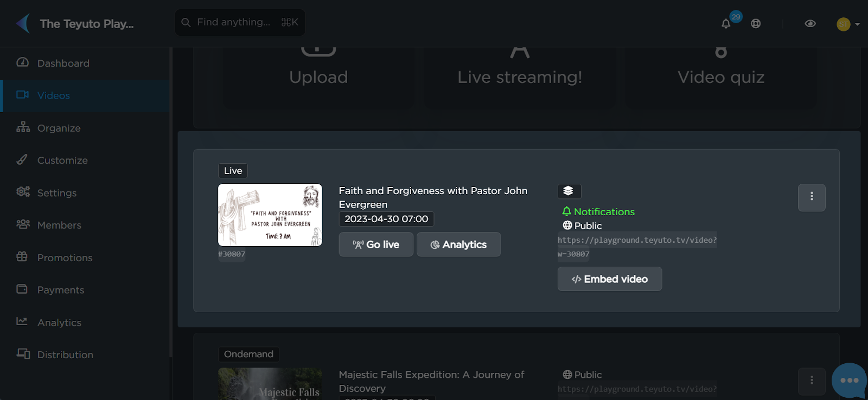Image resolution: width=868 pixels, height=400 pixels.
Task: Click the Customize brush icon
Action: pyautogui.click(x=22, y=159)
